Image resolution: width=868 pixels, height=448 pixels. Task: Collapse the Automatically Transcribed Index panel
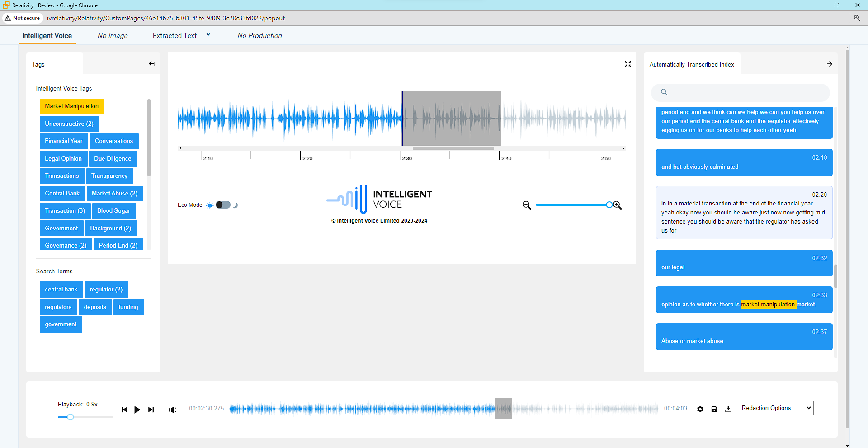pos(828,64)
